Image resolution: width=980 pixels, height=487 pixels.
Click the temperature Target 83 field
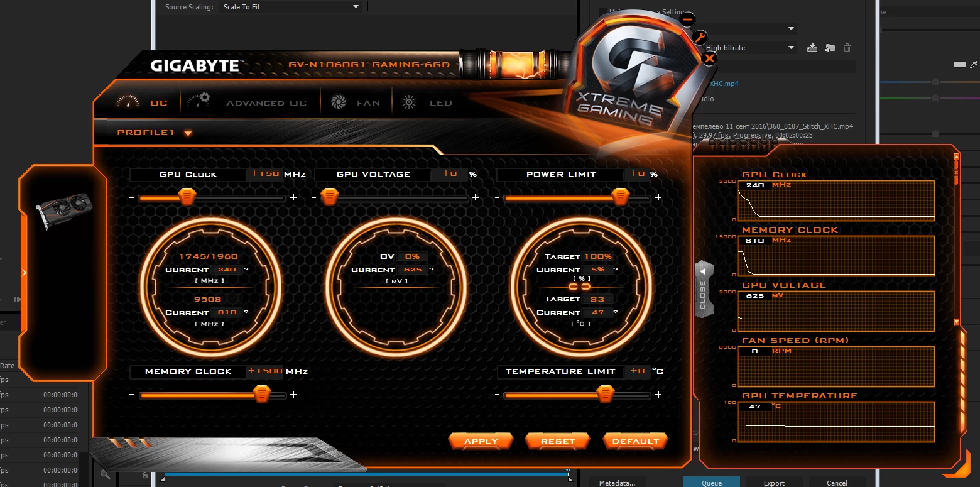597,300
